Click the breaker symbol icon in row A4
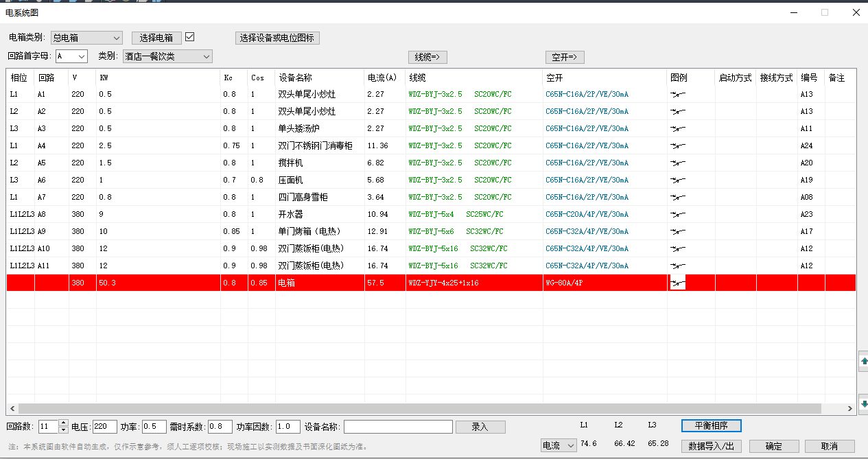Screen dimensions: 868x459 678,146
